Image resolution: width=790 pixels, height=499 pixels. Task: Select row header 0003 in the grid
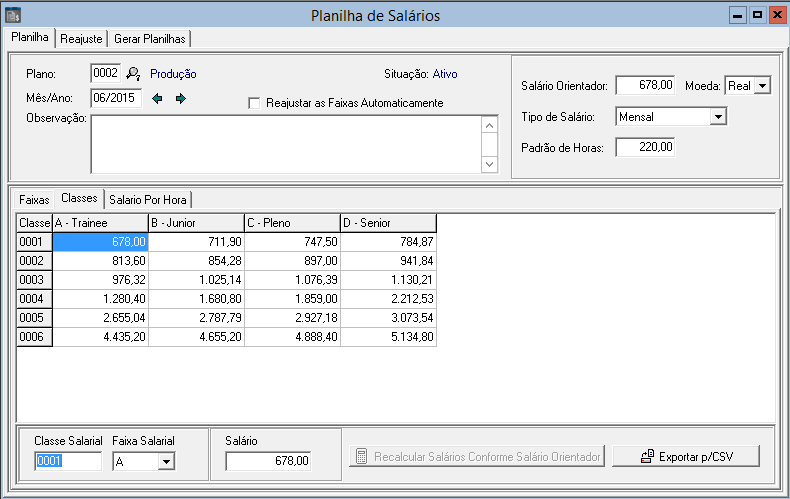tap(34, 280)
